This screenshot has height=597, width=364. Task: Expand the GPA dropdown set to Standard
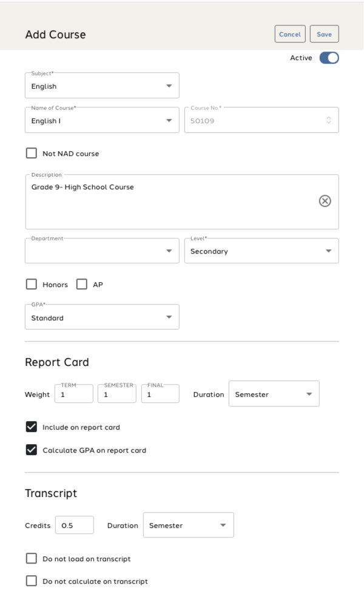[x=102, y=317]
